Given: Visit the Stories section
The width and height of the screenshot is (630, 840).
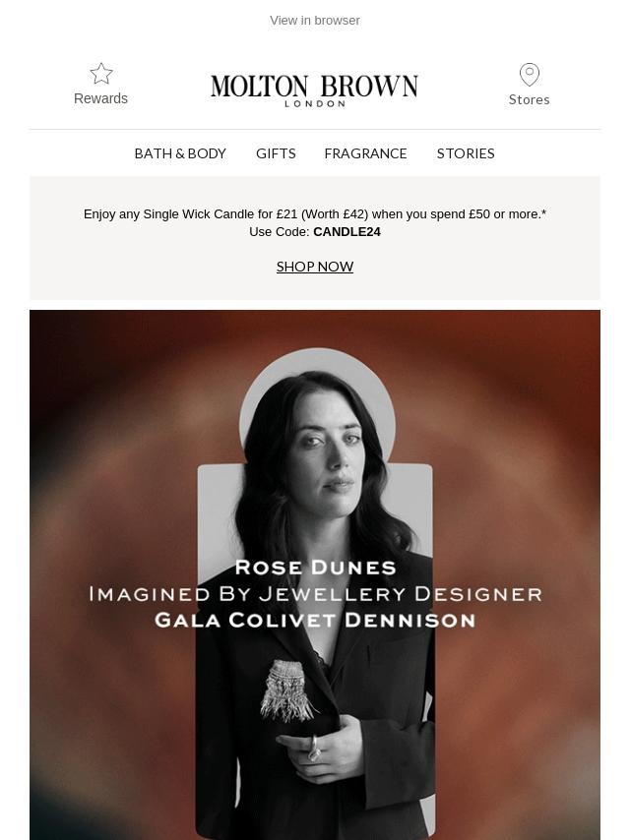Looking at the screenshot, I should pos(466,153).
